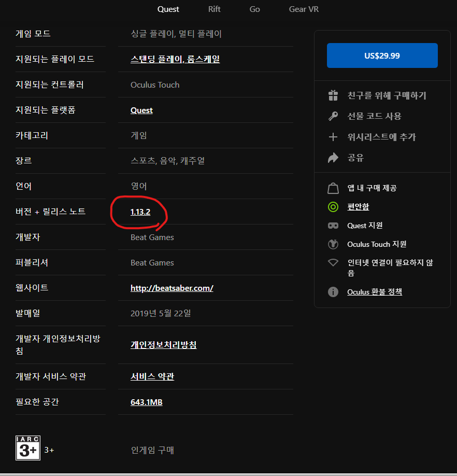Open 친구를 위해 구매하기 option
The image size is (457, 476).
click(x=387, y=95)
